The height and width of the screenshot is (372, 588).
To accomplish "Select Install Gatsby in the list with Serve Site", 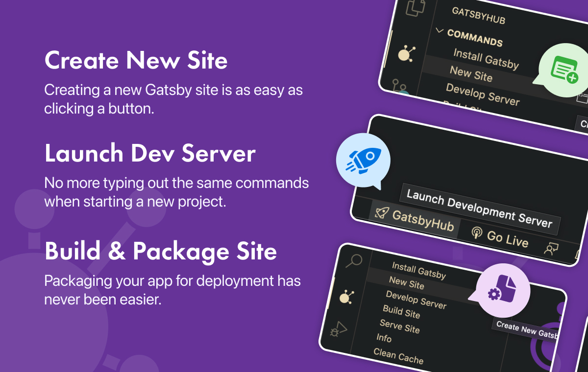I will pyautogui.click(x=419, y=270).
